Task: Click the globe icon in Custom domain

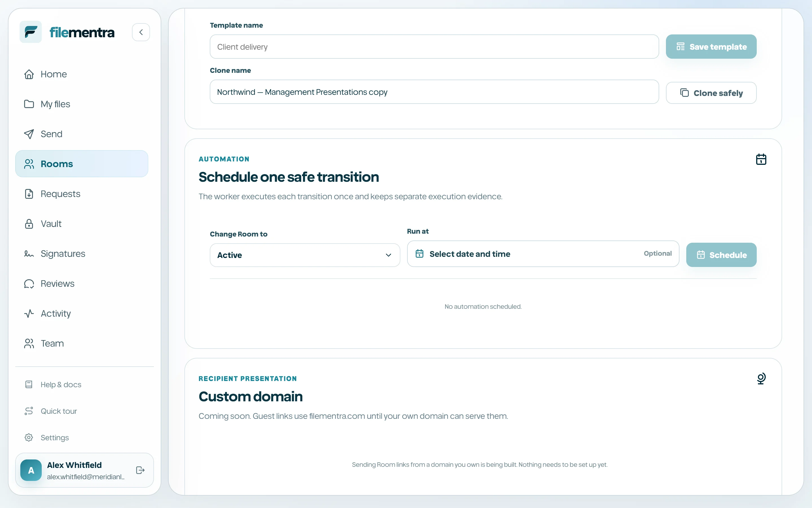Action: (761, 379)
